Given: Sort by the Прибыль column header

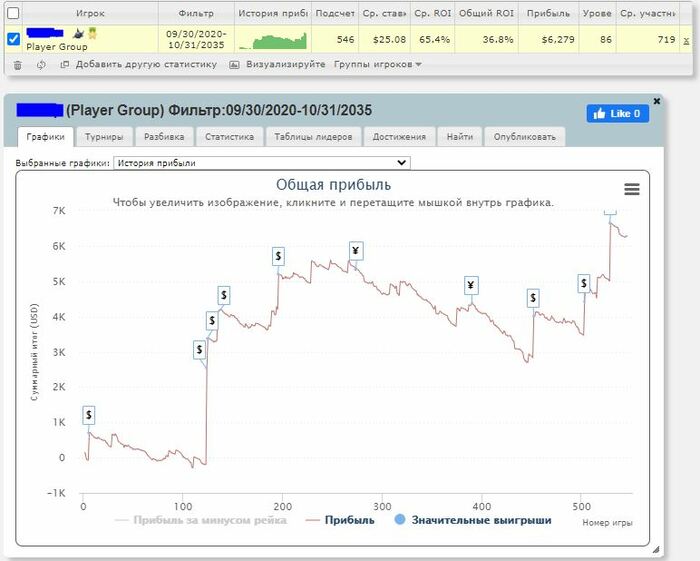Looking at the screenshot, I should 548,13.
